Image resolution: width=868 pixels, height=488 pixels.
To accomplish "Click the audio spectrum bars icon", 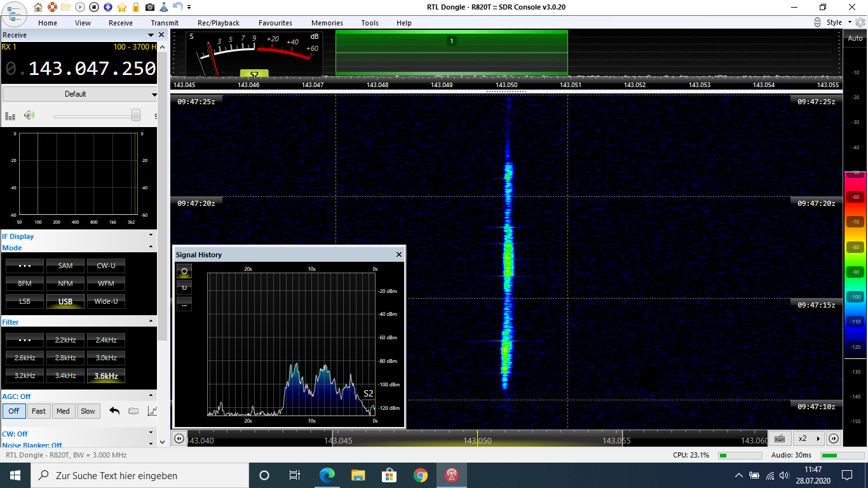I will pyautogui.click(x=10, y=116).
